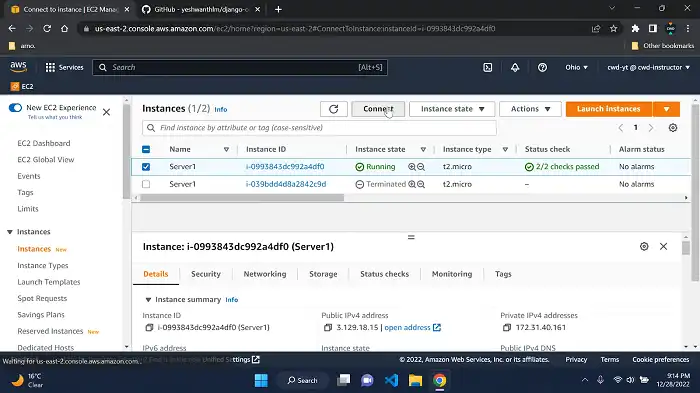Uncheck the running Server1 instance checkbox
The image size is (700, 393).
coord(146,167)
